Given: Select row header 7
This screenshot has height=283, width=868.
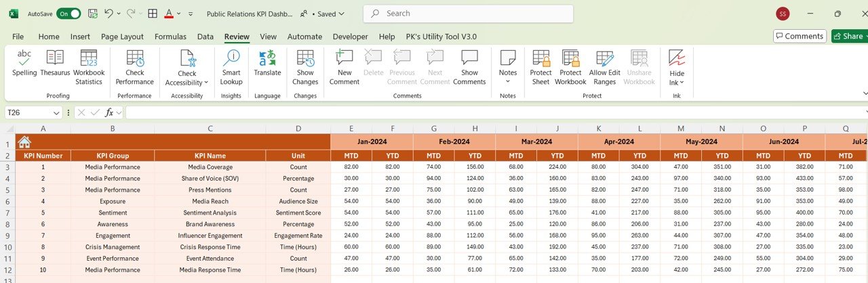Looking at the screenshot, I should 7,213.
